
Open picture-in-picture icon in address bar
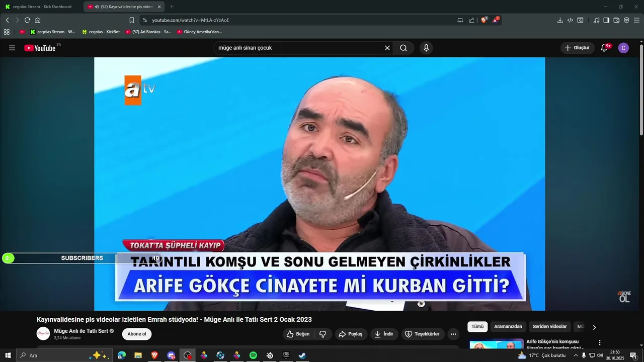tap(460, 20)
